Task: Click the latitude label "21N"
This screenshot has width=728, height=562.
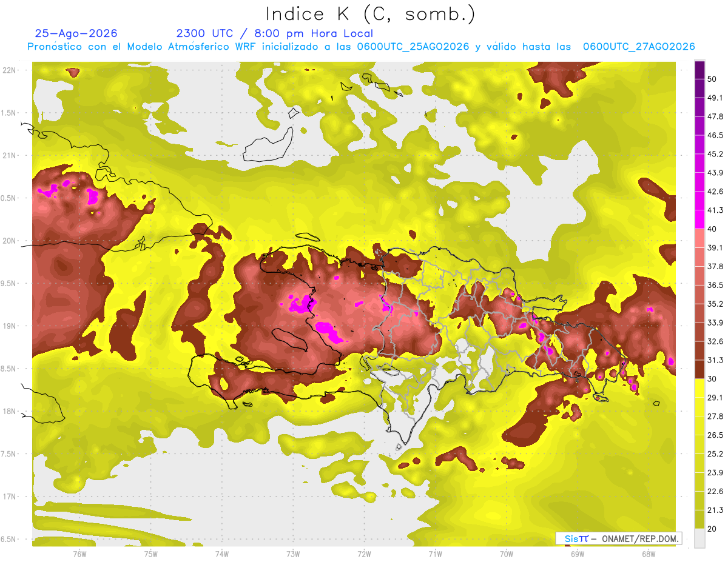Action: [9, 156]
